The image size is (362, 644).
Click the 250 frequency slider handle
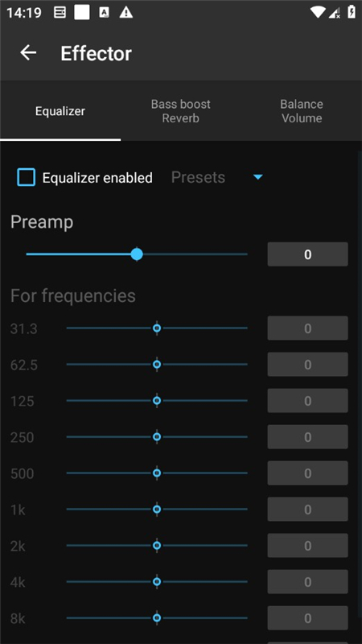(x=157, y=437)
